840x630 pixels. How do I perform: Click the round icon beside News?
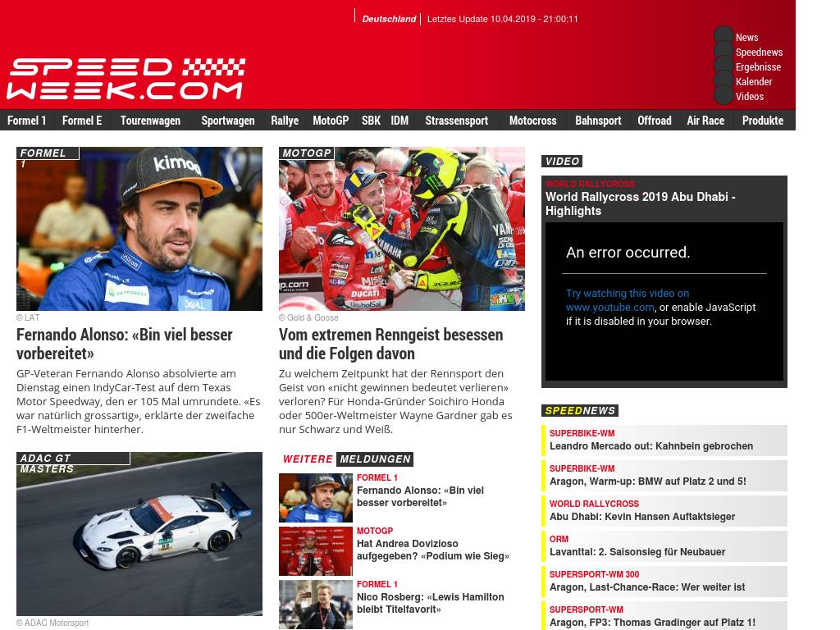pyautogui.click(x=724, y=37)
